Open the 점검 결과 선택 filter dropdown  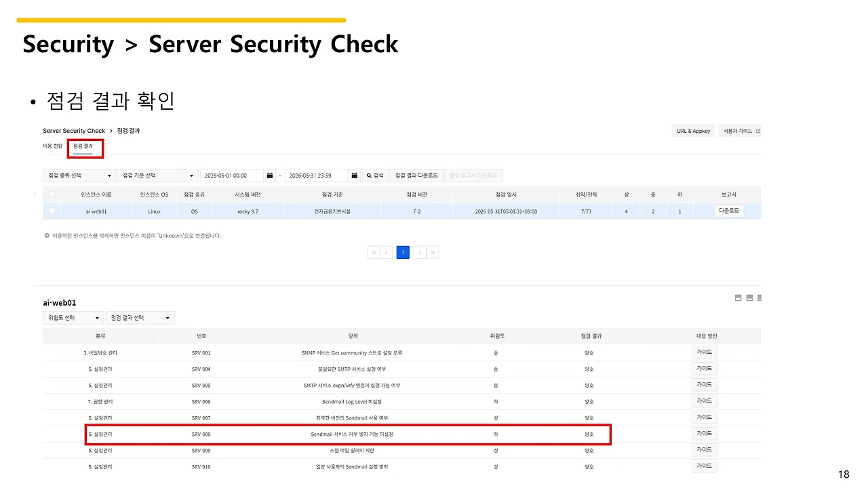click(x=140, y=318)
